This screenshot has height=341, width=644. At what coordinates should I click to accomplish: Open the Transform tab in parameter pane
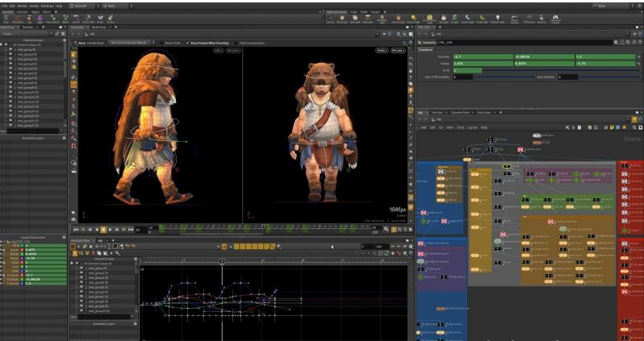pos(426,50)
